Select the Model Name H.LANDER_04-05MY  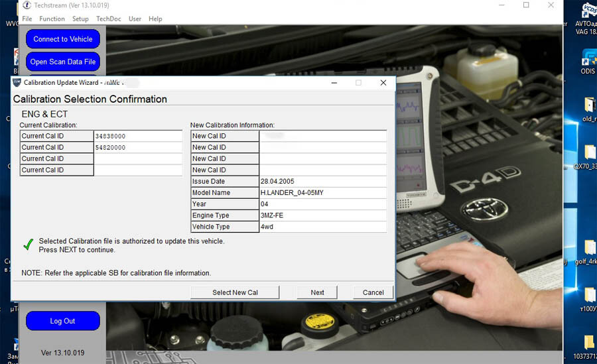292,193
